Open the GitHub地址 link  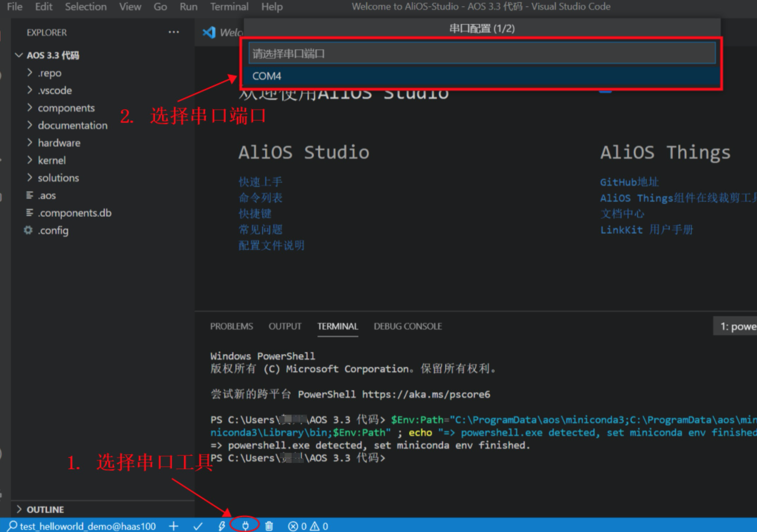point(629,182)
